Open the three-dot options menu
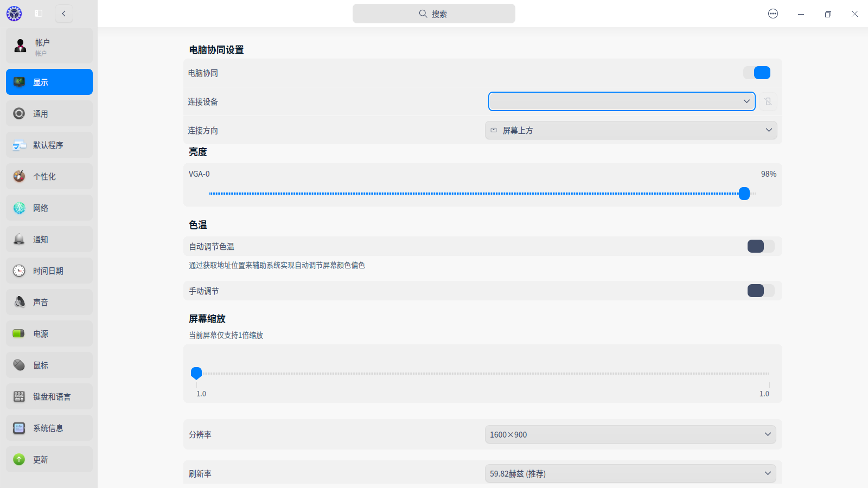Viewport: 868px width, 488px height. [773, 14]
